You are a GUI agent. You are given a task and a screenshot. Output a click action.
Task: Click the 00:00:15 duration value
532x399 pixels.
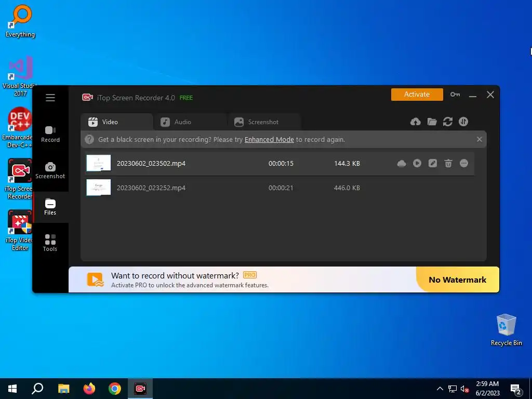[281, 164]
